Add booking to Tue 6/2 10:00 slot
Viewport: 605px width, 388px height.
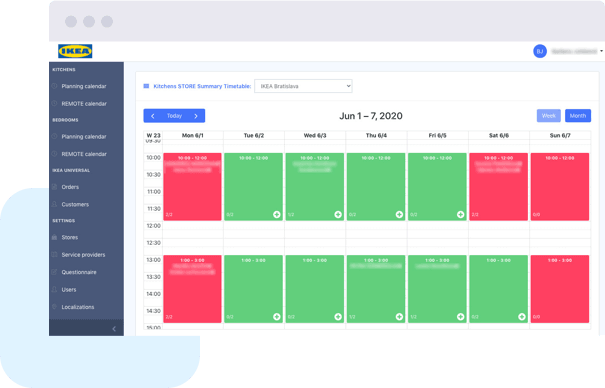[x=277, y=214]
